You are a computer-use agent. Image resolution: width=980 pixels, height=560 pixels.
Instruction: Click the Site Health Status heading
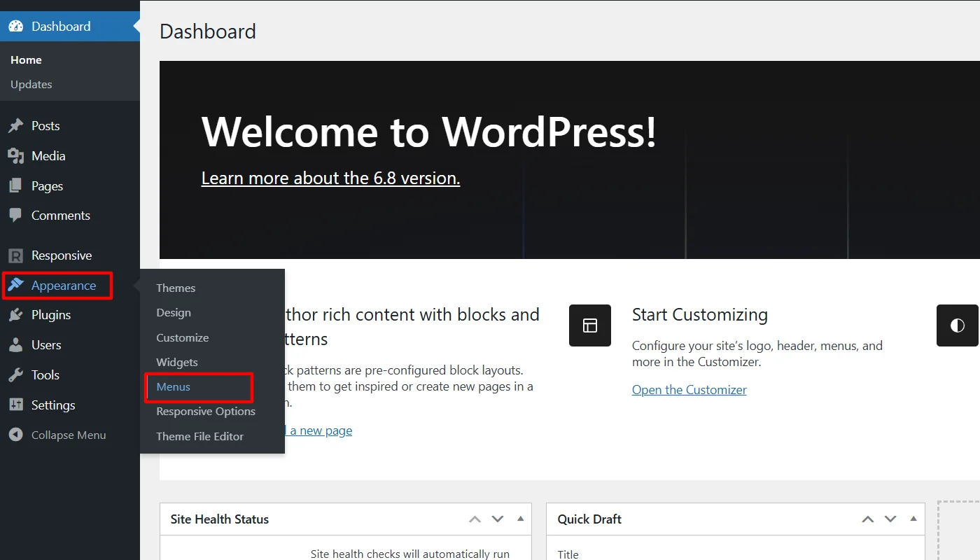(220, 519)
